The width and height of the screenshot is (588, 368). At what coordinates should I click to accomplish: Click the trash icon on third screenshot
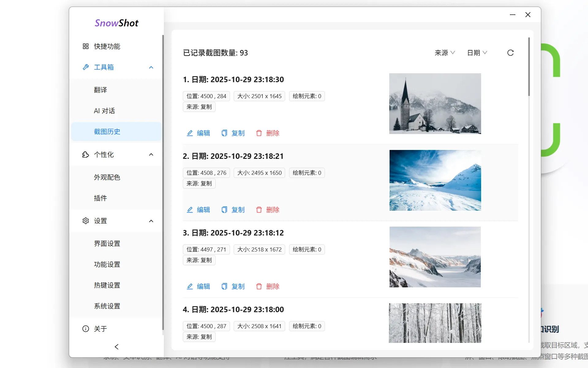(x=259, y=286)
